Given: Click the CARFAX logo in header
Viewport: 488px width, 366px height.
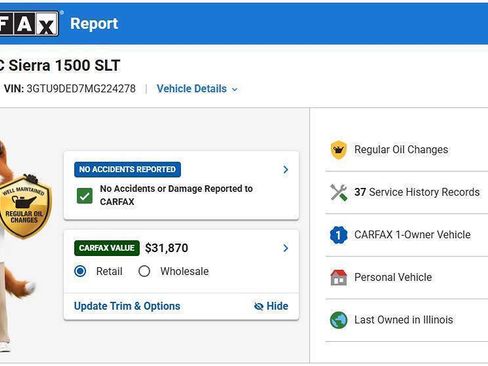Looking at the screenshot, I should click(29, 24).
